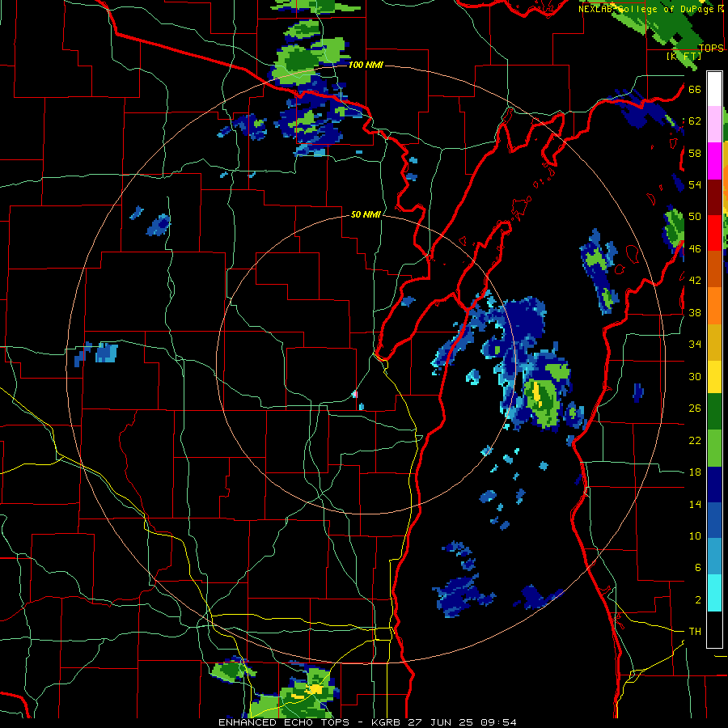Screen dimensions: 728x728
Task: Click the white swatch in the legend
Action: [x=714, y=89]
